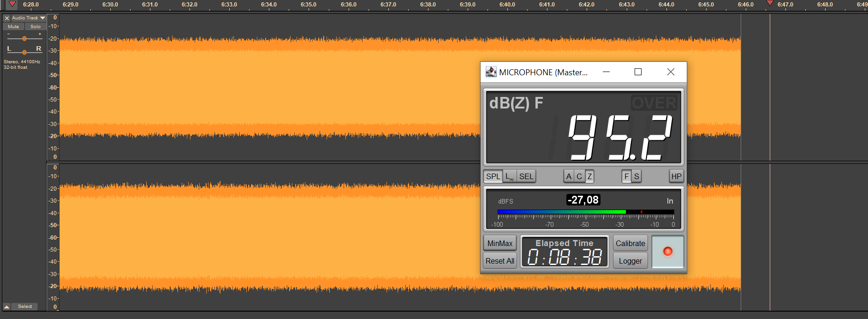The height and width of the screenshot is (319, 868).
Task: Choose C frequency weighting
Action: [x=579, y=176]
